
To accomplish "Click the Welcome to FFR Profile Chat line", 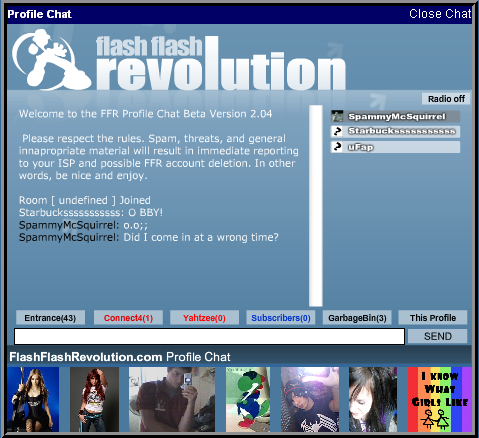I will [x=145, y=114].
